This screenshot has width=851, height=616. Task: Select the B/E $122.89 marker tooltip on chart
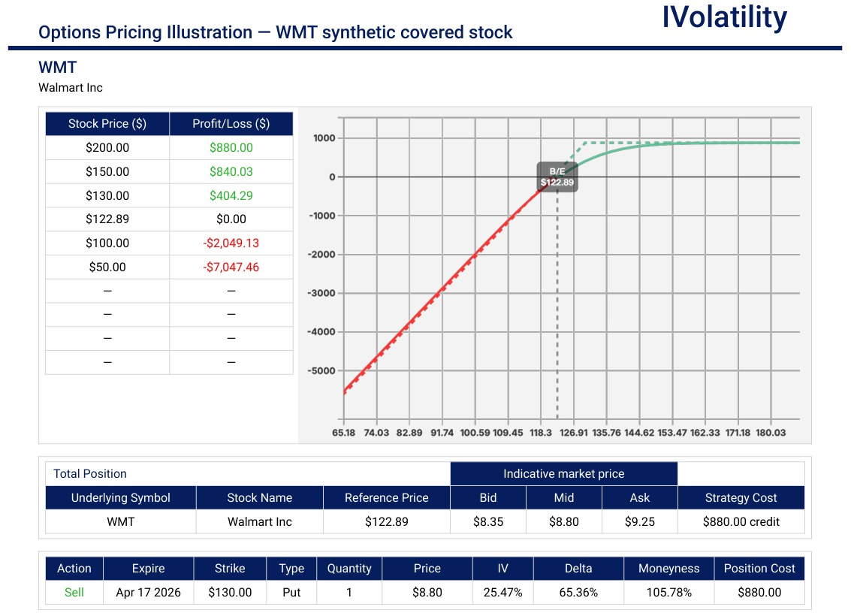pyautogui.click(x=557, y=176)
